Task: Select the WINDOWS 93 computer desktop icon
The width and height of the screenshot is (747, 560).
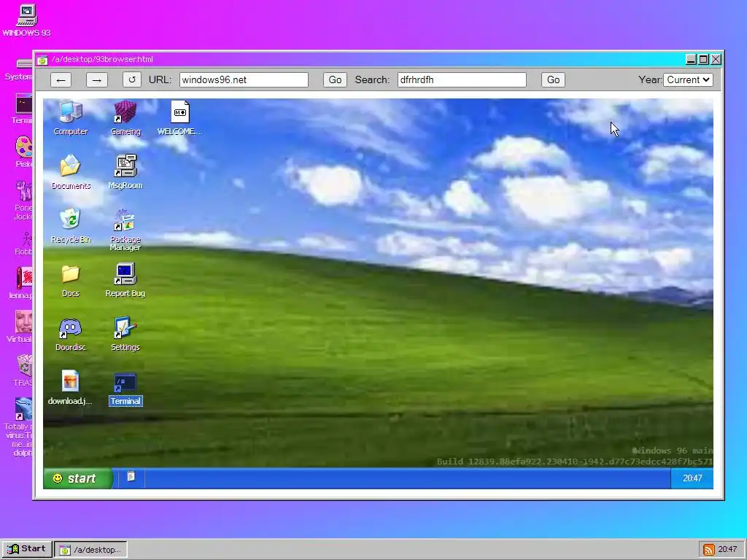Action: [26, 21]
